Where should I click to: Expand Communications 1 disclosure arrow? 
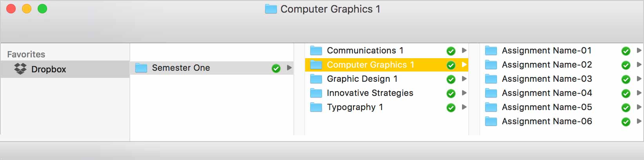pyautogui.click(x=464, y=50)
